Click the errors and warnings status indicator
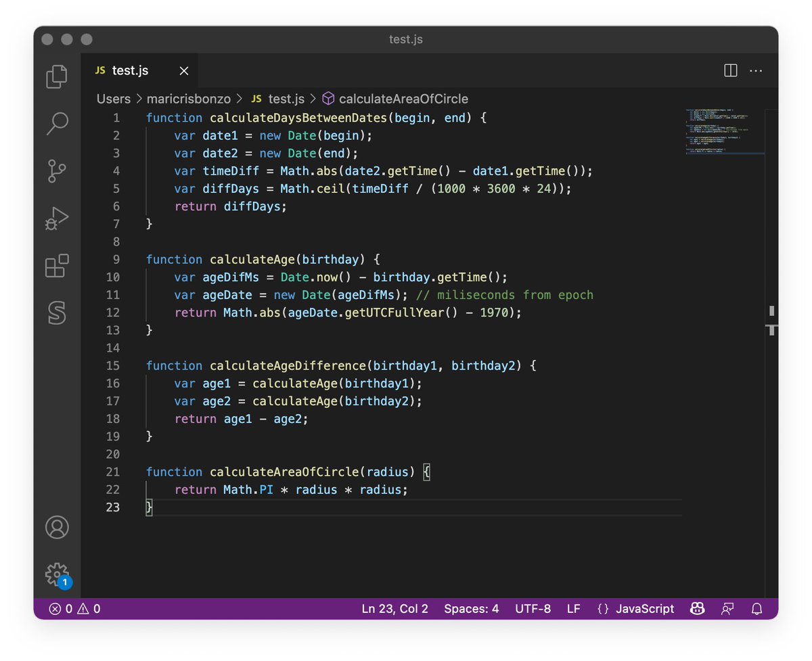The width and height of the screenshot is (812, 661). click(x=74, y=609)
